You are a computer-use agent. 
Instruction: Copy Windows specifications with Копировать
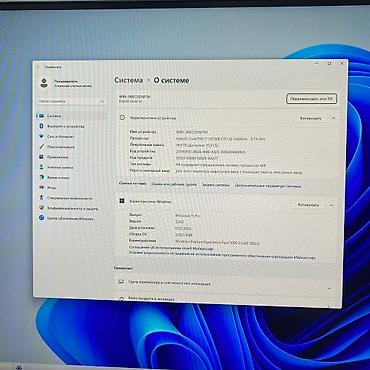click(x=308, y=205)
